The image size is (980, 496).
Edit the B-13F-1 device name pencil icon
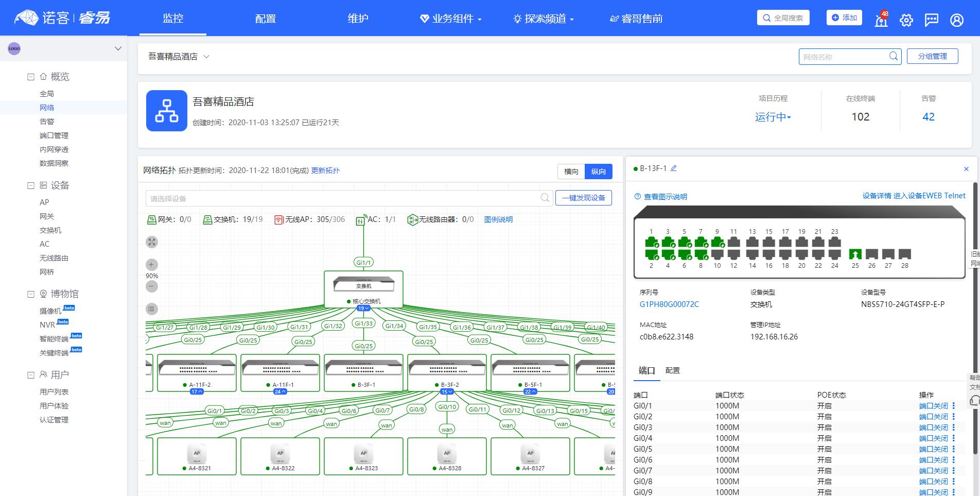point(674,168)
